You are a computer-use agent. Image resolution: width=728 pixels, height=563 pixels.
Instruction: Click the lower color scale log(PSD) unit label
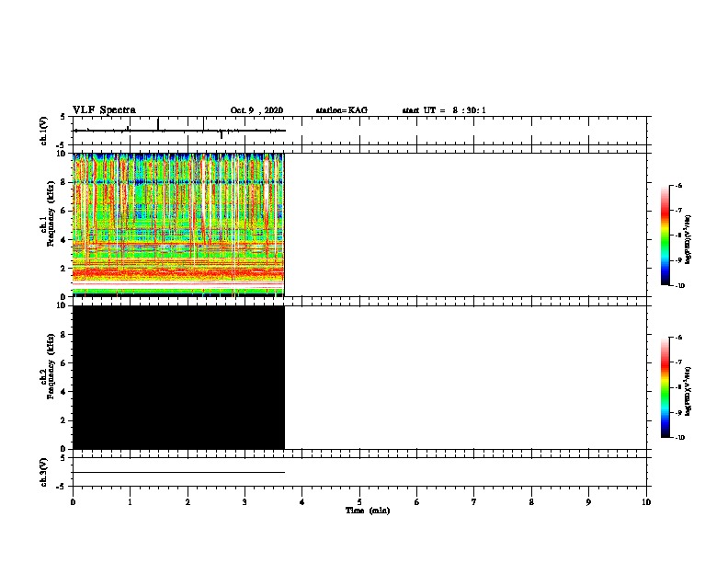pyautogui.click(x=688, y=391)
